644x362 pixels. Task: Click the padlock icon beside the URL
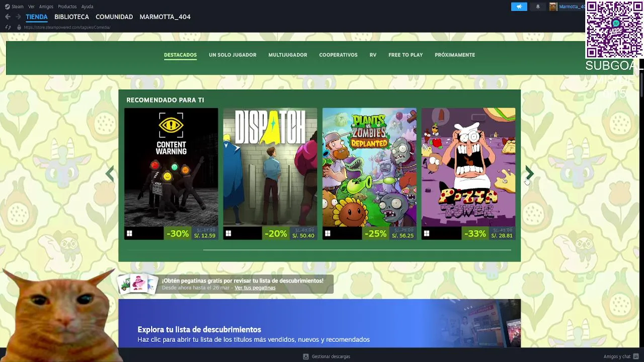19,27
